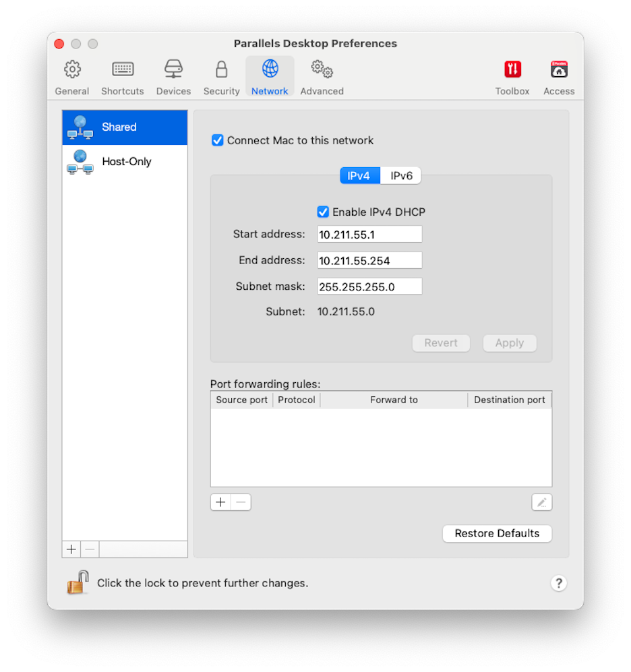
Task: Open Advanced preferences icon
Action: tap(322, 69)
